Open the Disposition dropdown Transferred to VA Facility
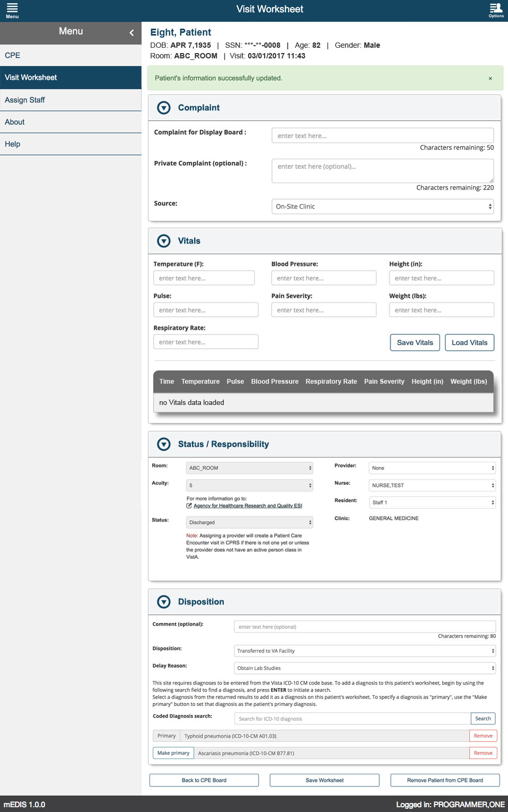The height and width of the screenshot is (812, 508). pyautogui.click(x=365, y=651)
